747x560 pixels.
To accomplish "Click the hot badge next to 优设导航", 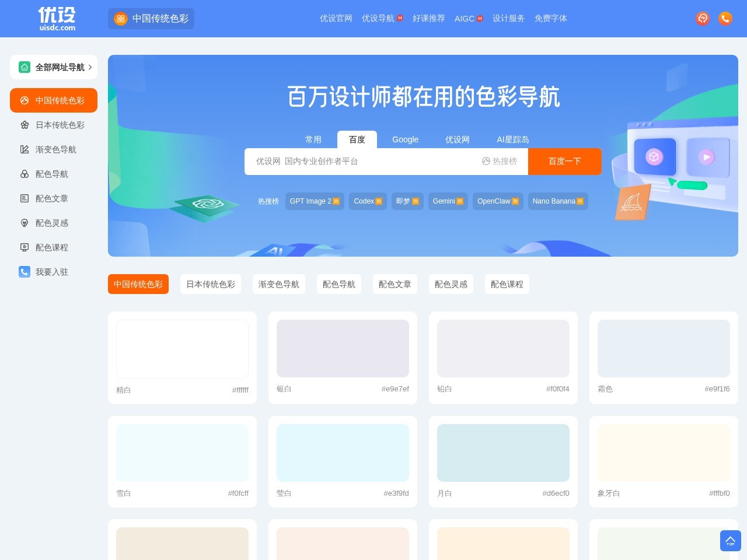I will 400,18.
